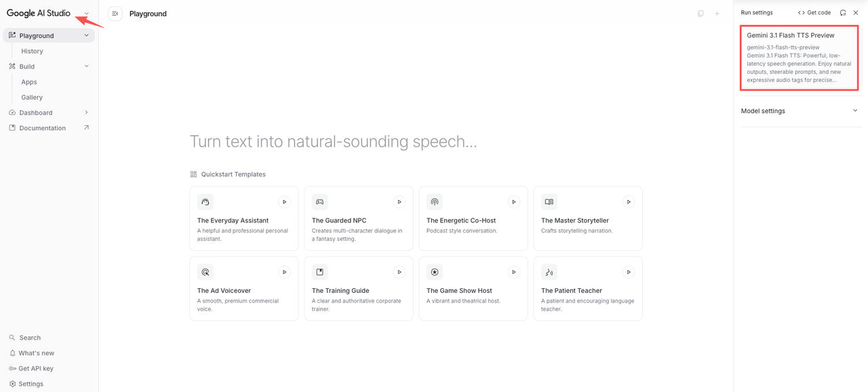Click the Build tools icon

(x=12, y=66)
